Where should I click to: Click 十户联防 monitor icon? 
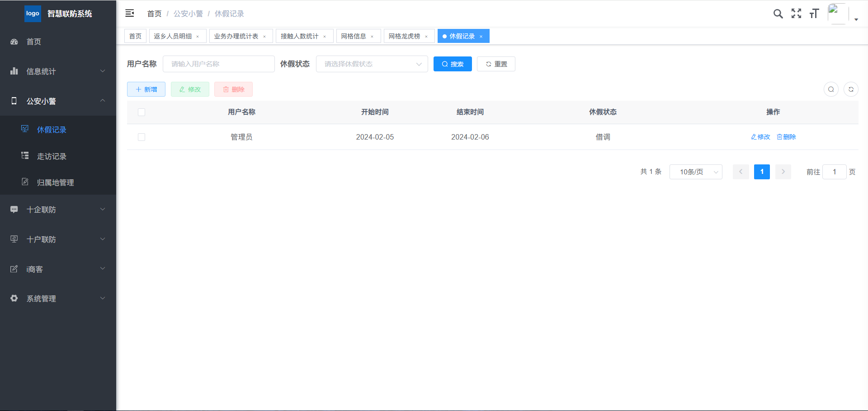14,239
